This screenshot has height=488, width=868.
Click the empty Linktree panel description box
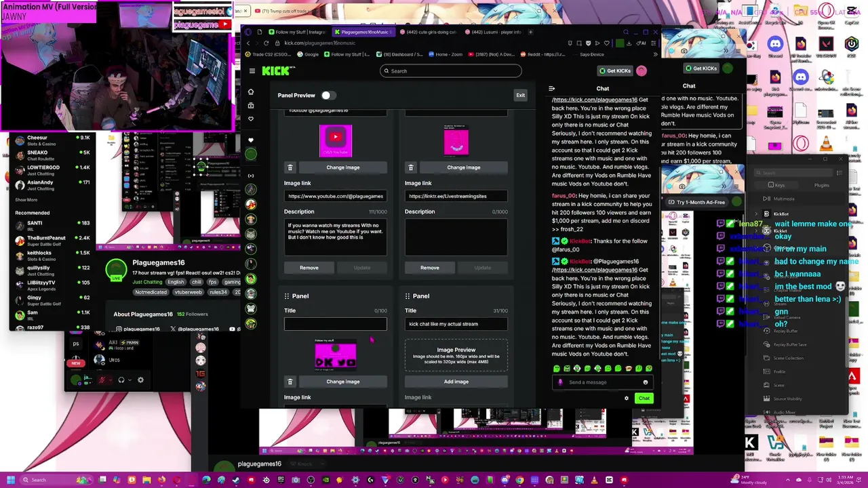tap(456, 237)
